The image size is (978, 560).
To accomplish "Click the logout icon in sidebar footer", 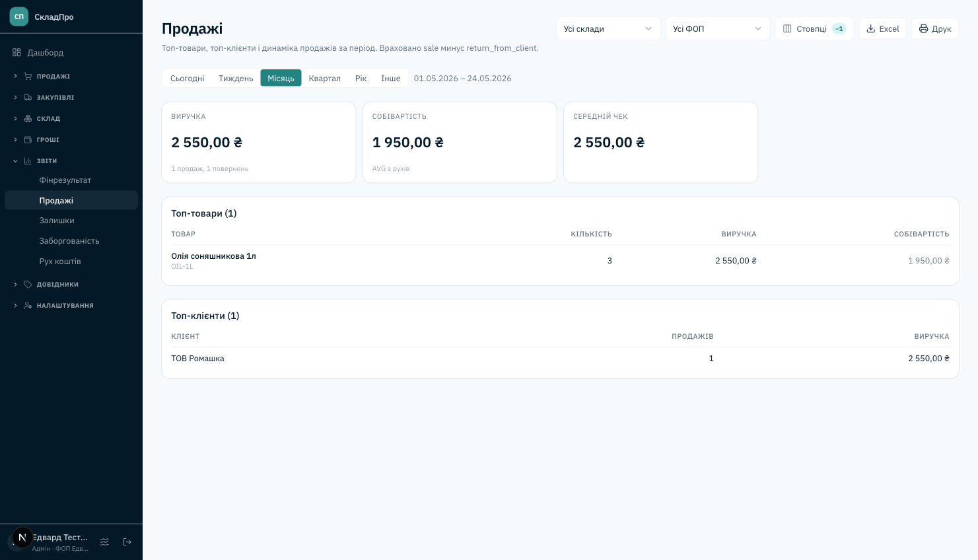I will pos(127,542).
